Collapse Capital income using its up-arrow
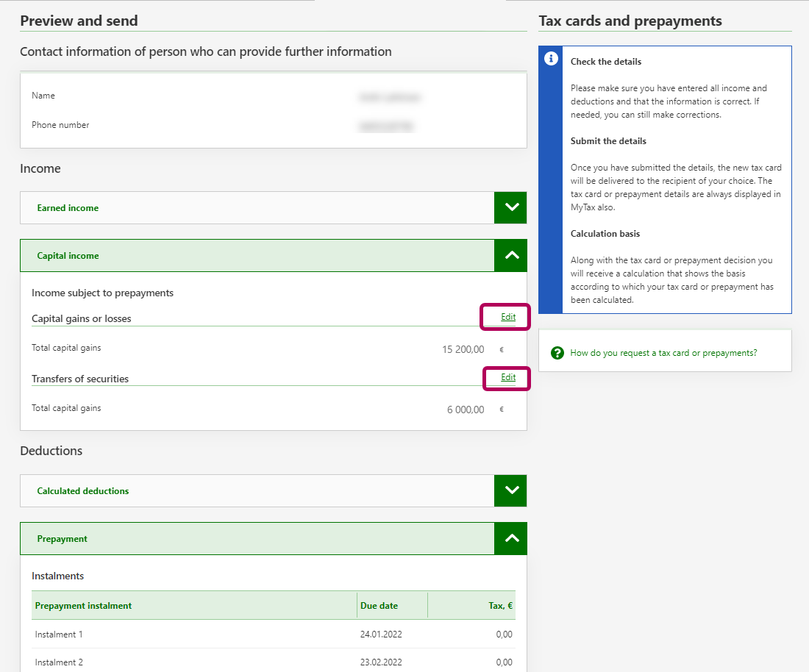809x672 pixels. (510, 256)
